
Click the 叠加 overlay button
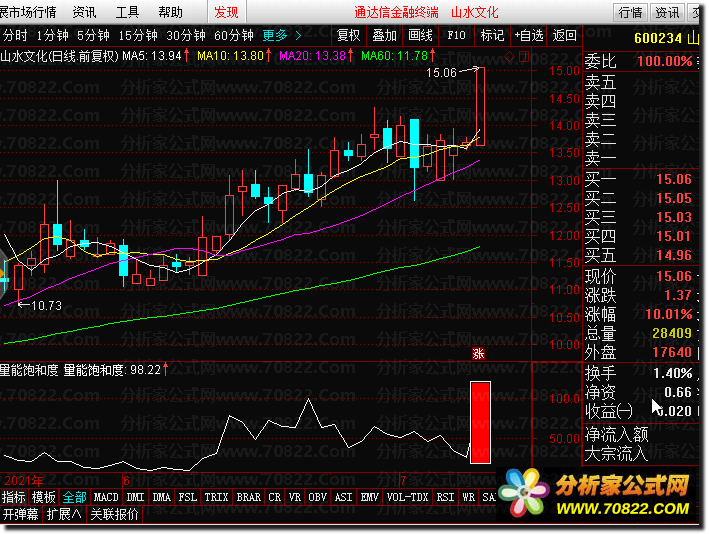coord(384,35)
